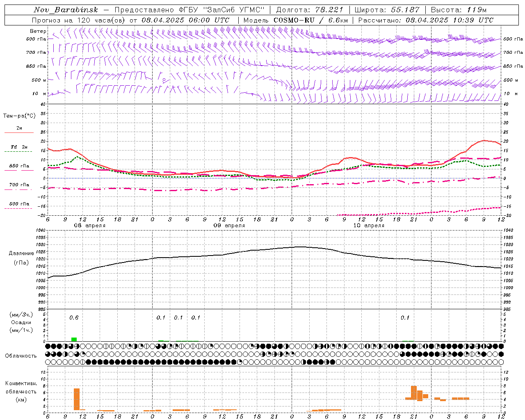The width and height of the screenshot is (525, 420).
Task: Click legend line sample under 'Td 2м'
Action: tap(19, 152)
